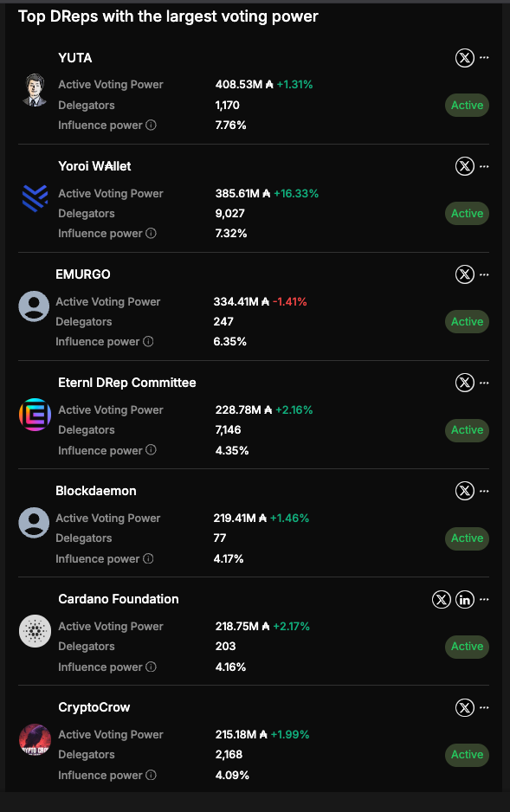Open EMURGO's X profile icon

click(464, 274)
